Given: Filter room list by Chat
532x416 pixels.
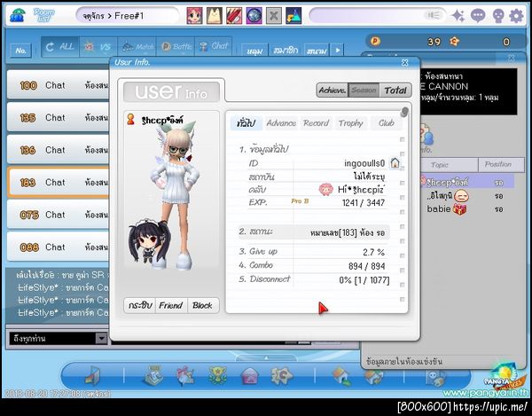Looking at the screenshot, I should pyautogui.click(x=214, y=47).
